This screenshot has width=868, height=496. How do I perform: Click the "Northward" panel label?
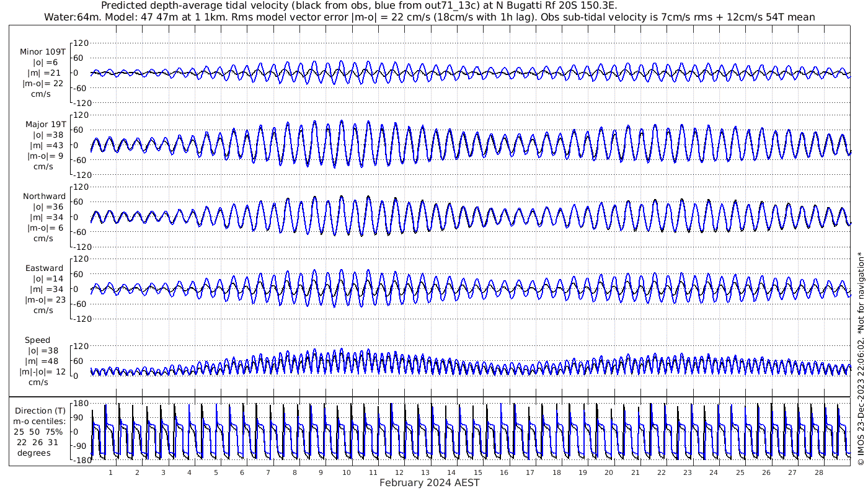pos(44,196)
